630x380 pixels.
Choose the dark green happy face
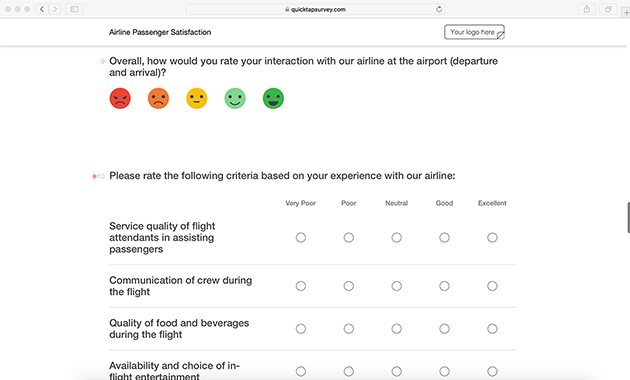coord(273,98)
